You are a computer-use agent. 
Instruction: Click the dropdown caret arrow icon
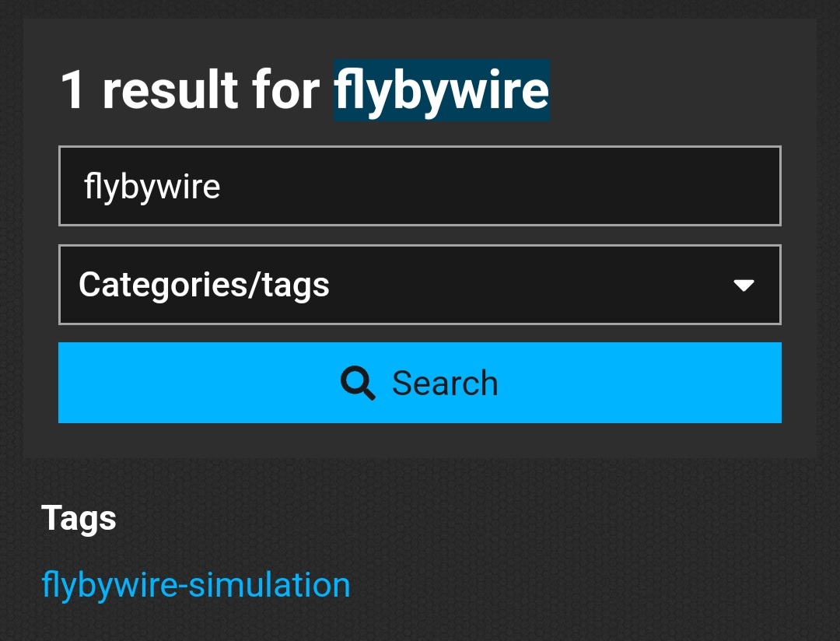tap(744, 285)
